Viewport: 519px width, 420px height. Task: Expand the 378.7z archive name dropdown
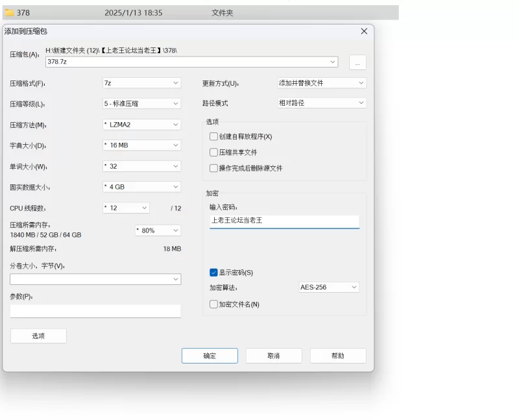(x=332, y=62)
